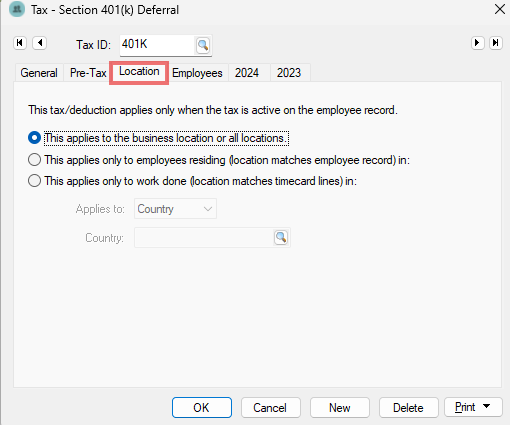Click into the Tax ID field
This screenshot has height=425, width=510.
pyautogui.click(x=157, y=45)
